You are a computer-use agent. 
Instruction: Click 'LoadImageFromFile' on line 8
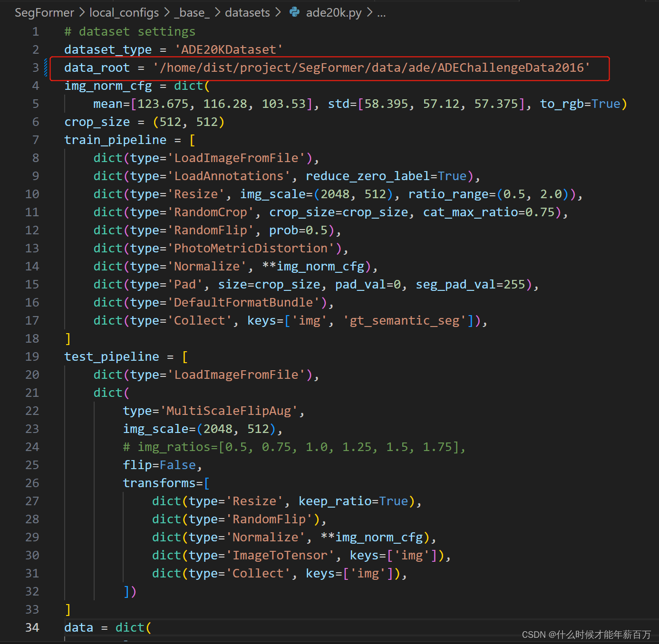[240, 158]
